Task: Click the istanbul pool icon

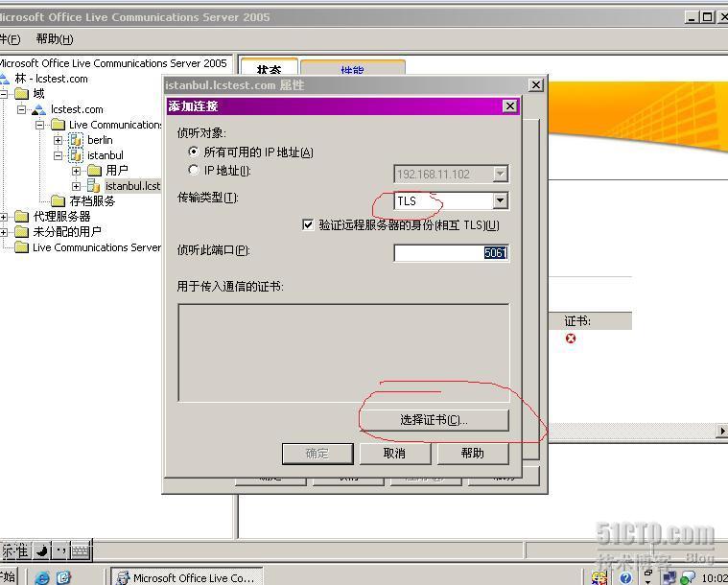Action: 76,155
